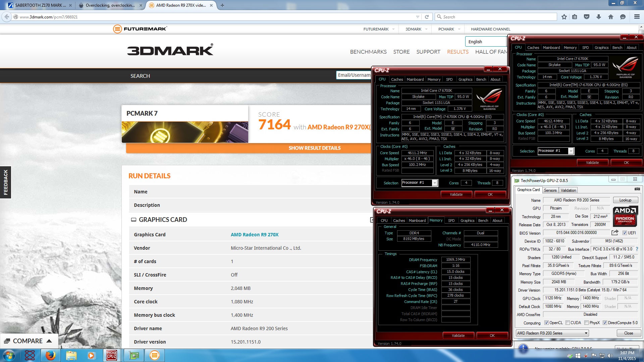Screen dimensions: 644x362
Task: Click the Firefox back arrow button
Action: click(7, 17)
